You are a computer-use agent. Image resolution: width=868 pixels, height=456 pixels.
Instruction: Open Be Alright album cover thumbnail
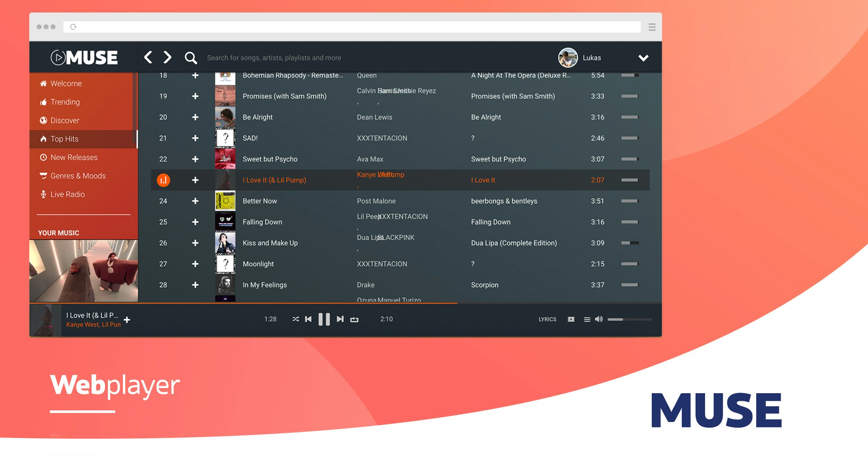click(x=225, y=117)
